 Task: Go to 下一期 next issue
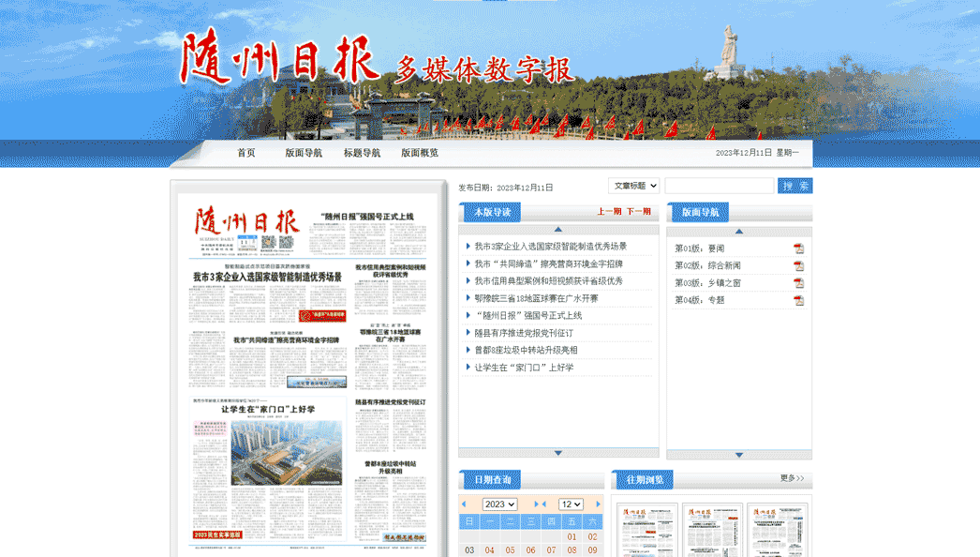click(638, 212)
